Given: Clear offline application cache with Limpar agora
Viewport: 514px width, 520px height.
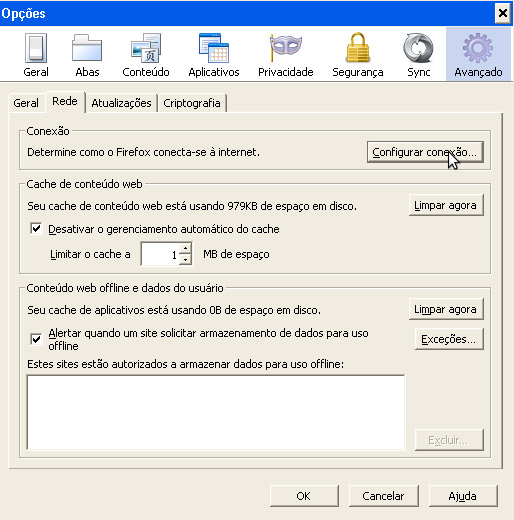Looking at the screenshot, I should pos(446,309).
